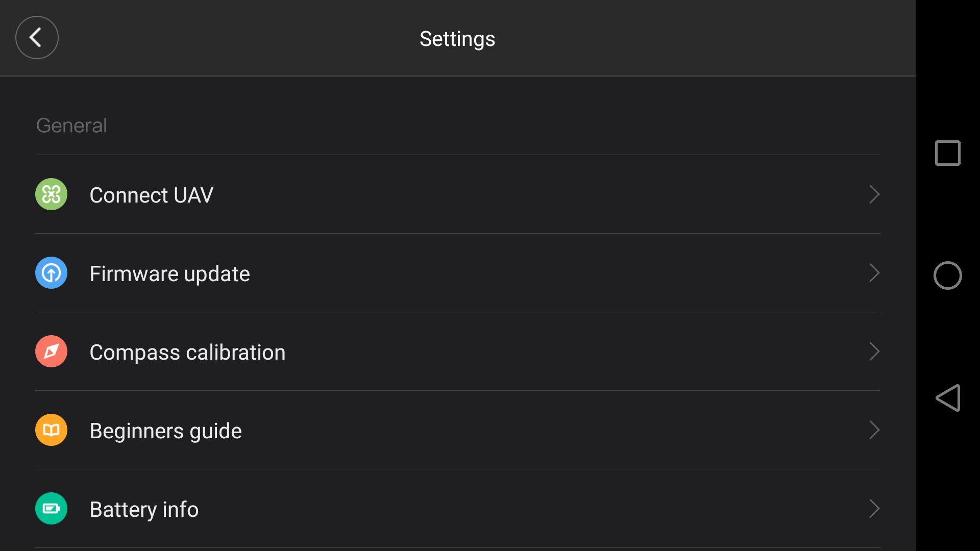Tap the back arrow in Settings header
The image size is (980, 551).
point(37,37)
